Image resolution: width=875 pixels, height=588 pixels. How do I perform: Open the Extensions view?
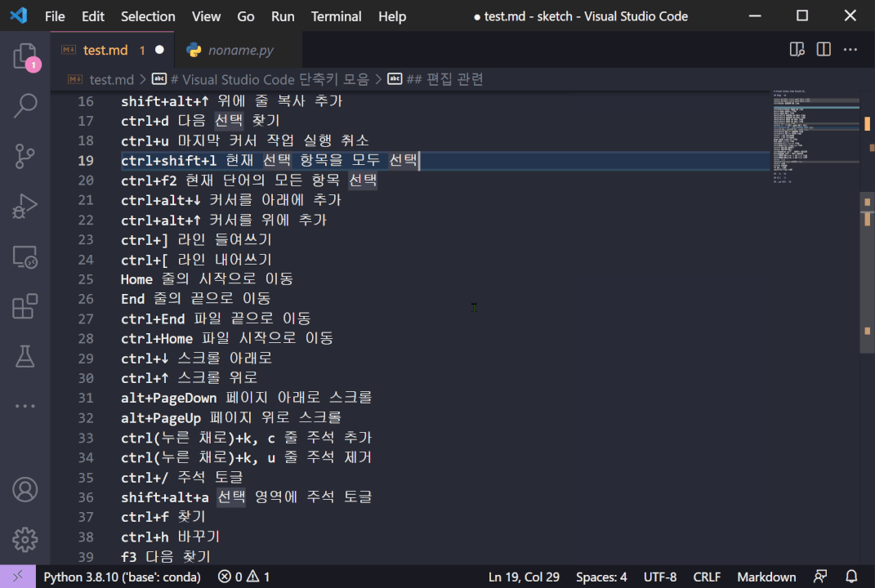click(x=25, y=308)
